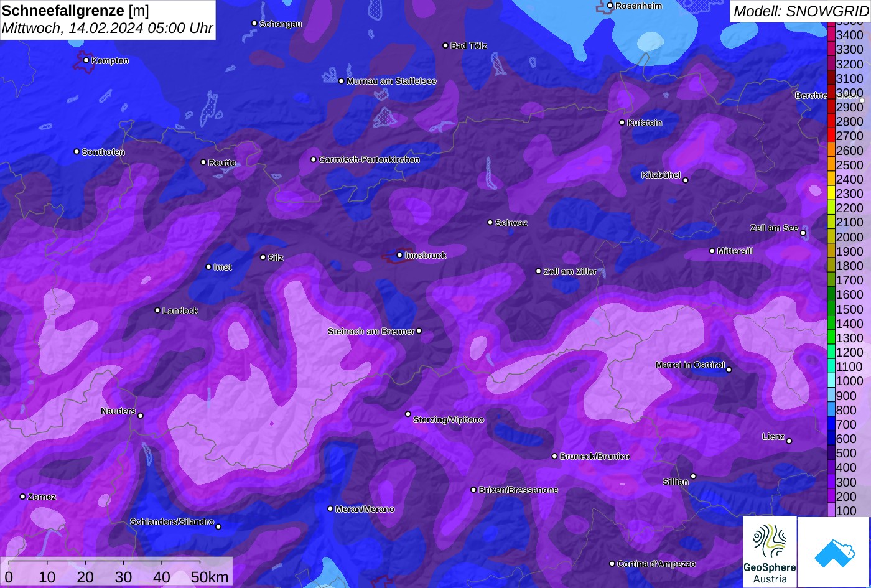Select the Nauders label
871x588 pixels.
click(x=118, y=411)
